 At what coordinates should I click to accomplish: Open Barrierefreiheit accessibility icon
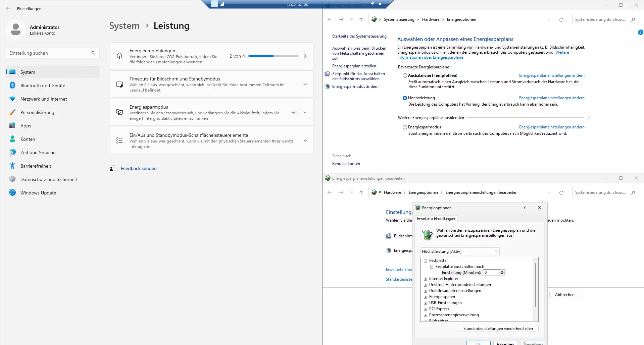pos(12,166)
